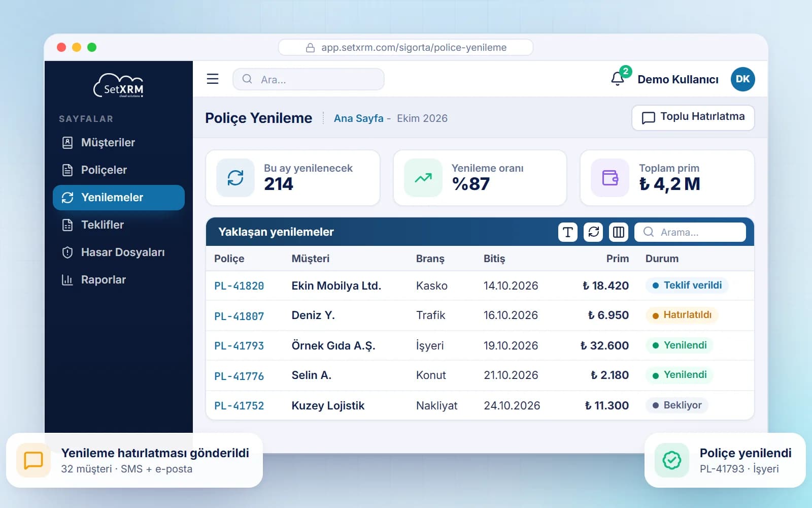This screenshot has width=812, height=508.
Task: Open the hamburger menu icon
Action: pos(213,79)
